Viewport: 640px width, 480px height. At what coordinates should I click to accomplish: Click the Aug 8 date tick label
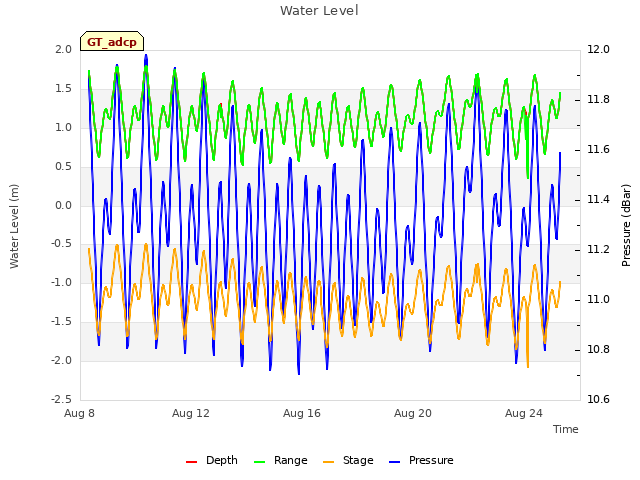pyautogui.click(x=79, y=413)
